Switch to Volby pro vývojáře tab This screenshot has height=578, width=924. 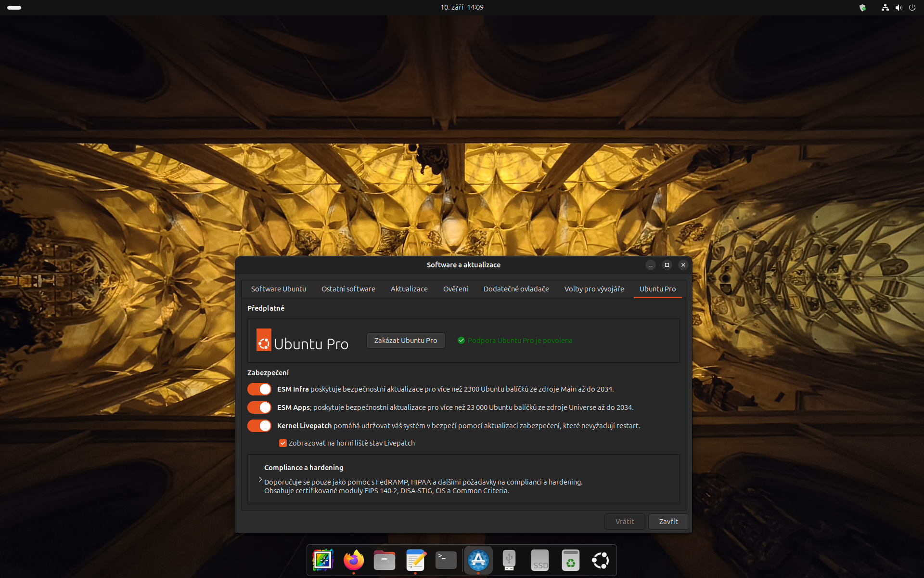(594, 289)
